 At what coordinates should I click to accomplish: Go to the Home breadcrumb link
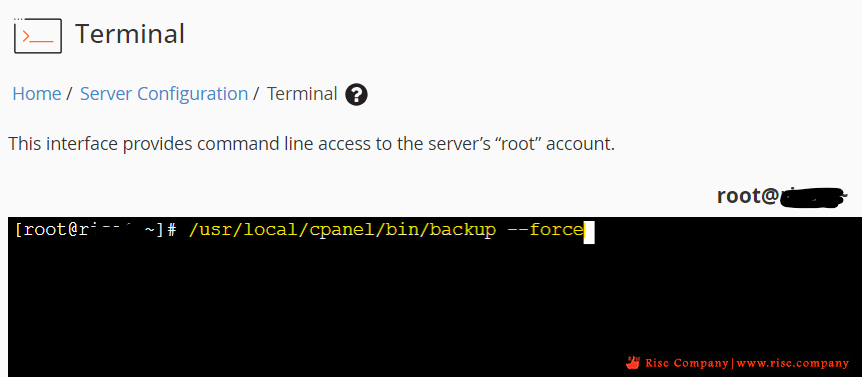tap(37, 94)
